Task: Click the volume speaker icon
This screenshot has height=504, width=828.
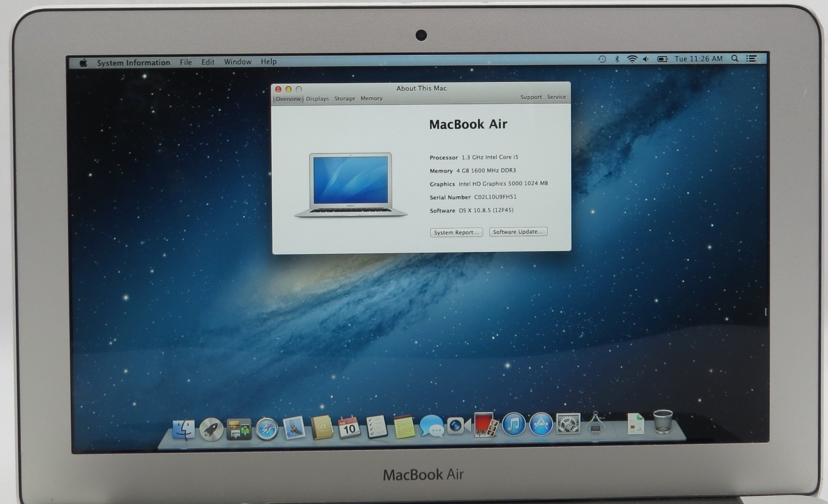Action: click(x=646, y=59)
